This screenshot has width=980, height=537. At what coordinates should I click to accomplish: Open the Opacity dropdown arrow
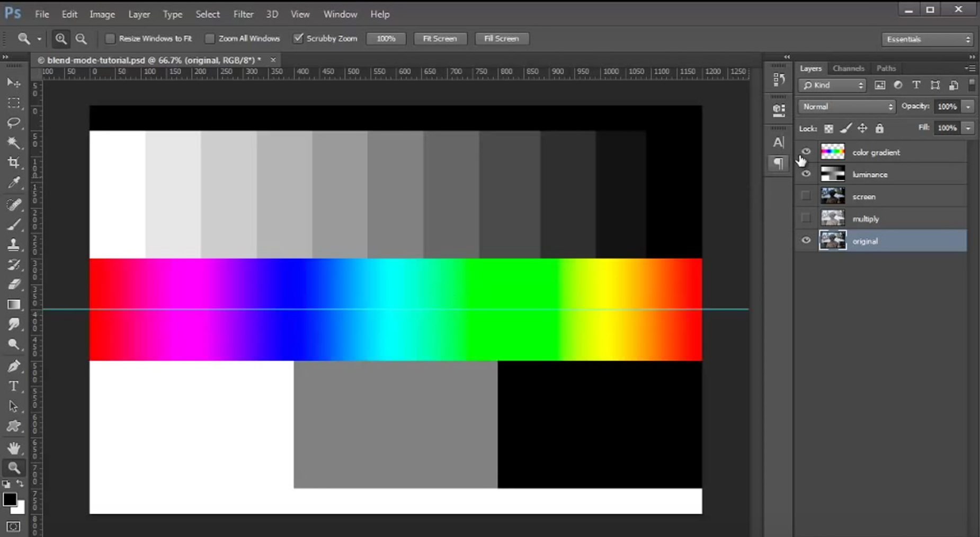(x=969, y=106)
